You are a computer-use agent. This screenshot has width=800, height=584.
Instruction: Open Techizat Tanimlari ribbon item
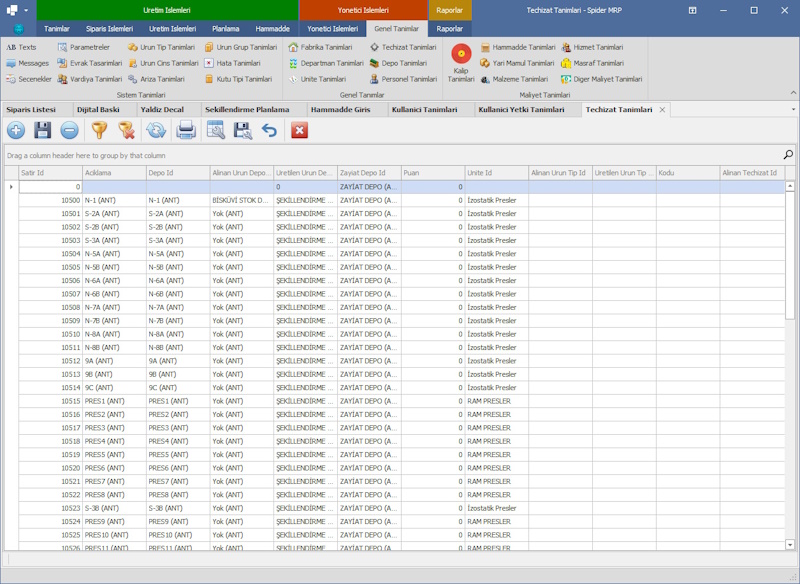pyautogui.click(x=403, y=47)
